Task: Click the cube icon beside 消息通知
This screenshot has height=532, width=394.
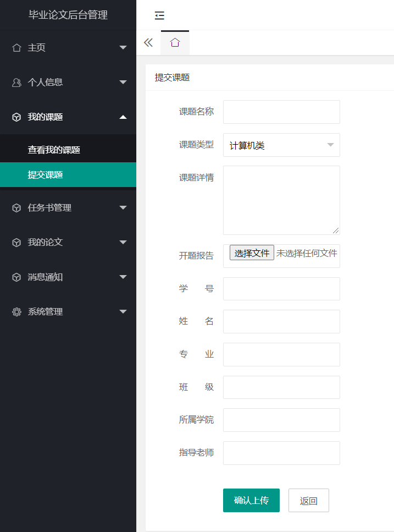Action: [x=16, y=277]
